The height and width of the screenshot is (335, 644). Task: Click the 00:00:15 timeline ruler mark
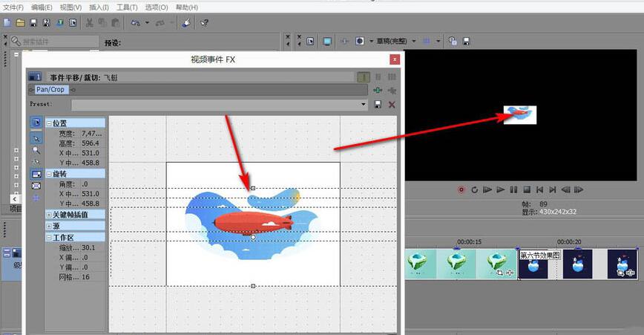(469, 241)
